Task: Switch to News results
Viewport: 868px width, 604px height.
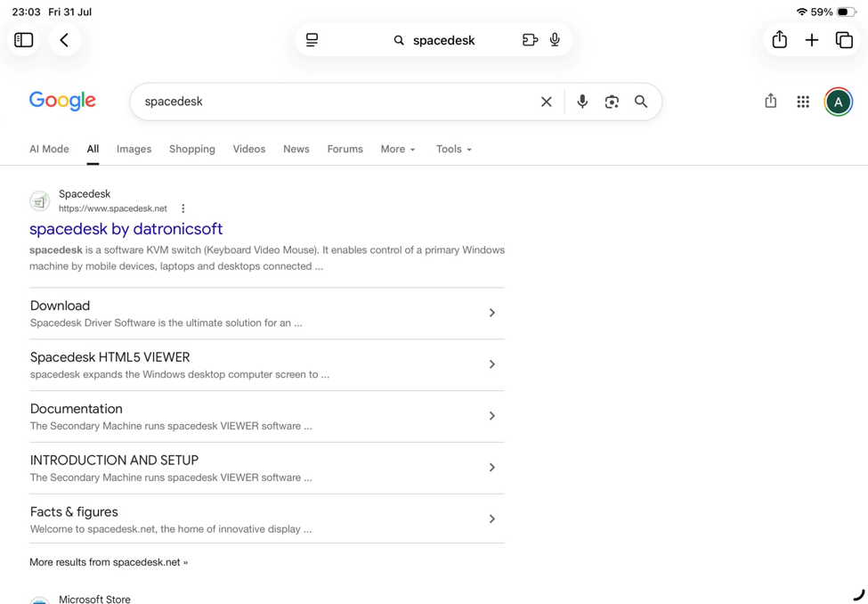Action: (296, 149)
